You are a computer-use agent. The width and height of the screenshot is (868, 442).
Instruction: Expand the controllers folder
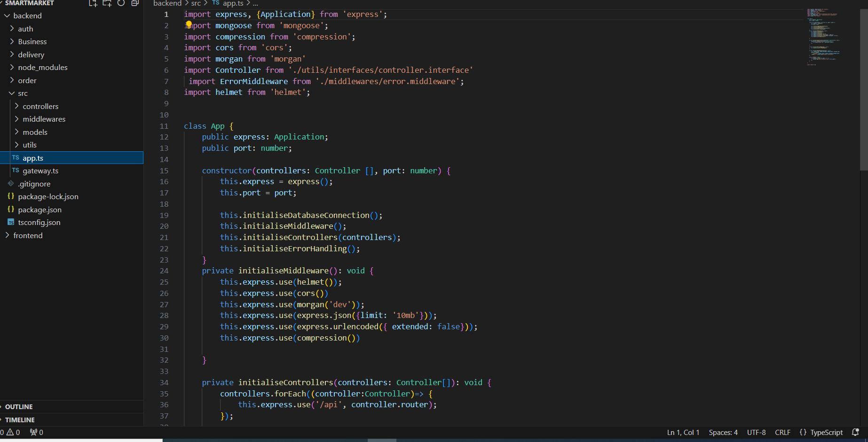(40, 106)
